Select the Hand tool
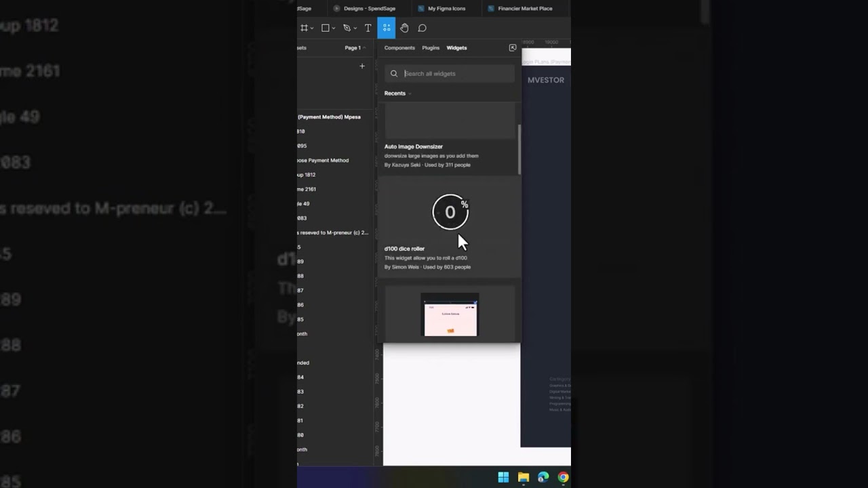This screenshot has height=488, width=868. [404, 28]
